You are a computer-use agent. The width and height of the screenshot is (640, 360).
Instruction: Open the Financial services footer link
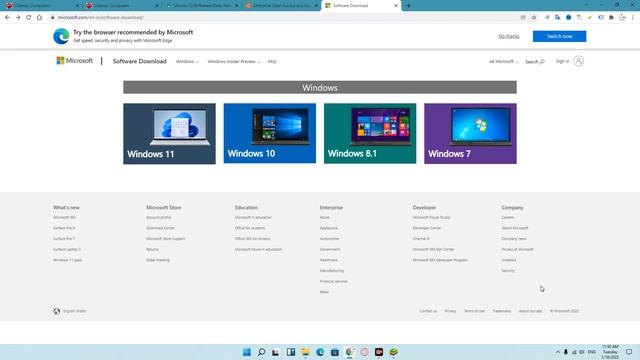pos(334,281)
